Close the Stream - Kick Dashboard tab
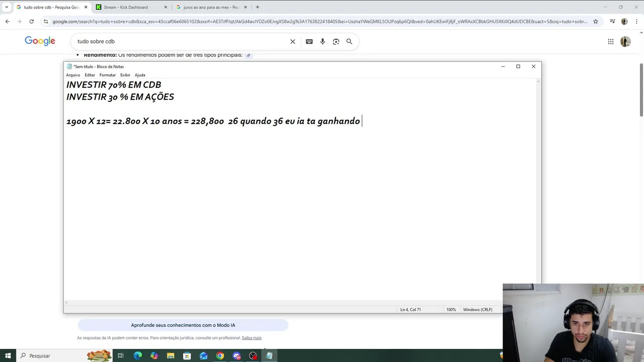This screenshot has width=644, height=362. [x=166, y=7]
